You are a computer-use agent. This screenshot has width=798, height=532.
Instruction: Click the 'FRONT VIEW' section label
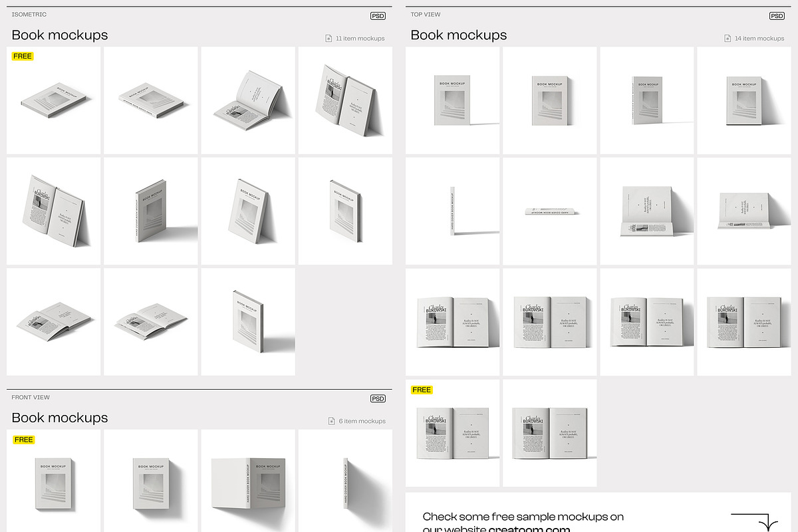31,398
